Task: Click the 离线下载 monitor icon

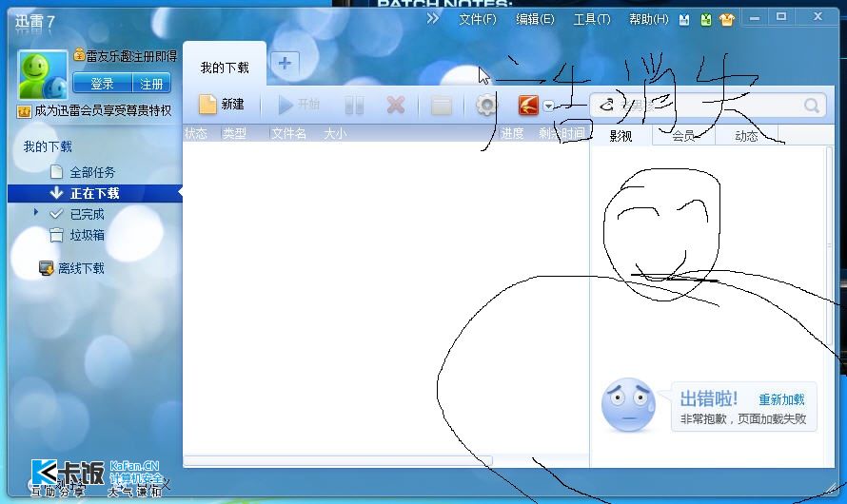Action: (47, 268)
